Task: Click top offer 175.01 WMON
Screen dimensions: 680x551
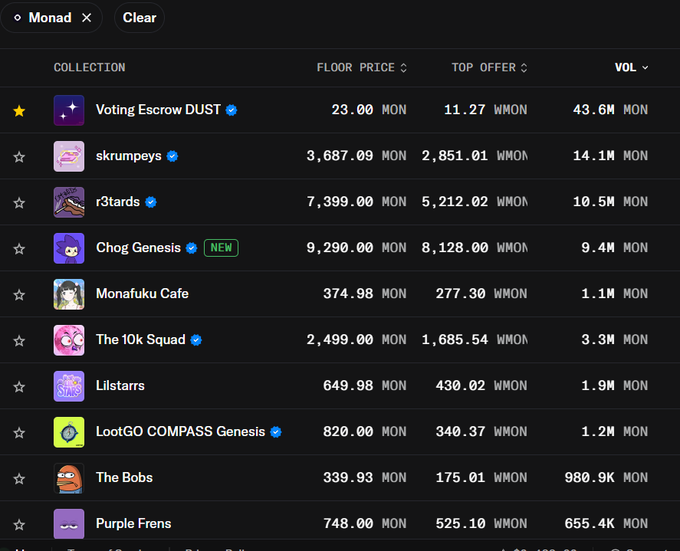Action: [x=481, y=477]
